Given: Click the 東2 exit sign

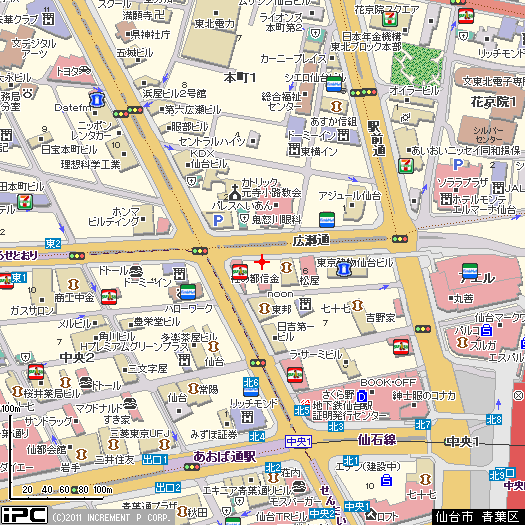Looking at the screenshot, I should (53, 244).
